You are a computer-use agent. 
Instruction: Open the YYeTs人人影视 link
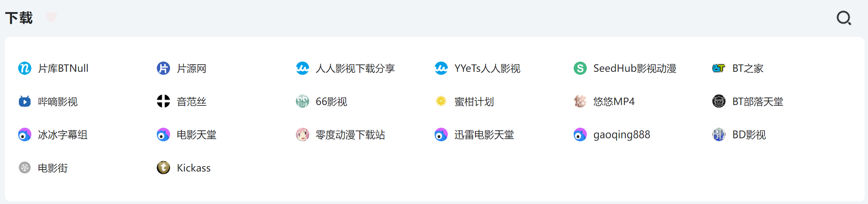[487, 68]
